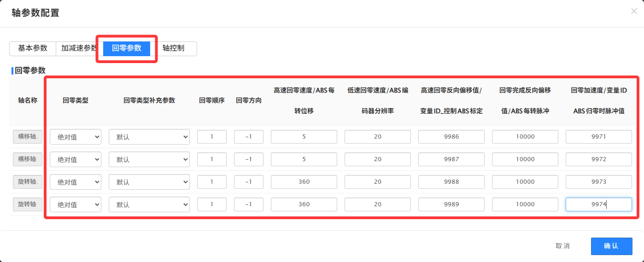This screenshot has height=262, width=644.
Task: Go to the 轴控制 tab
Action: (174, 48)
